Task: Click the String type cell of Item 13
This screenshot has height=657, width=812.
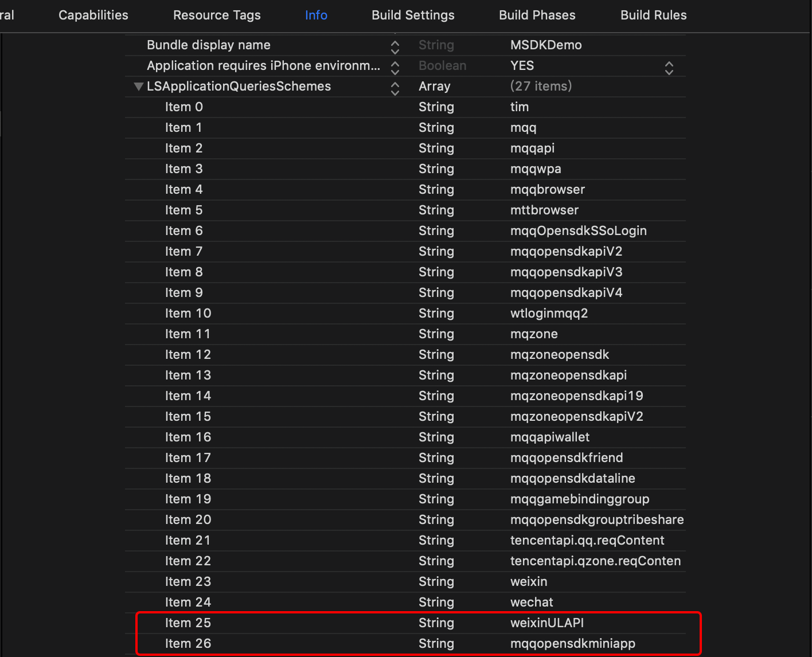Action: tap(436, 376)
